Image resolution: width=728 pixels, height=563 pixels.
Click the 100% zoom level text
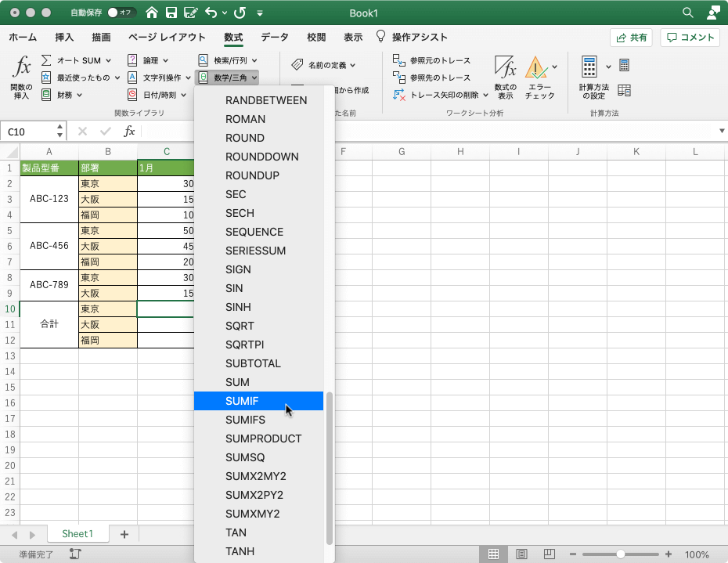point(697,554)
